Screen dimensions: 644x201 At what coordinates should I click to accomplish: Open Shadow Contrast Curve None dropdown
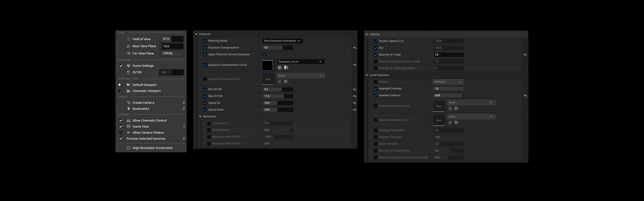(x=471, y=117)
